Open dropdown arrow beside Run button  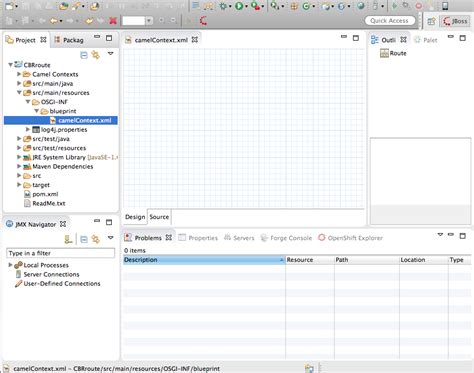pos(246,6)
